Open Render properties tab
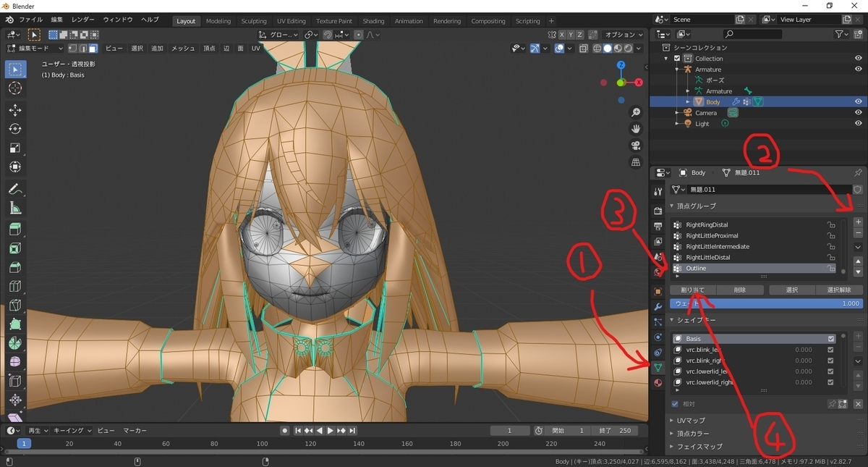Viewport: 868px width, 467px height. click(x=658, y=211)
